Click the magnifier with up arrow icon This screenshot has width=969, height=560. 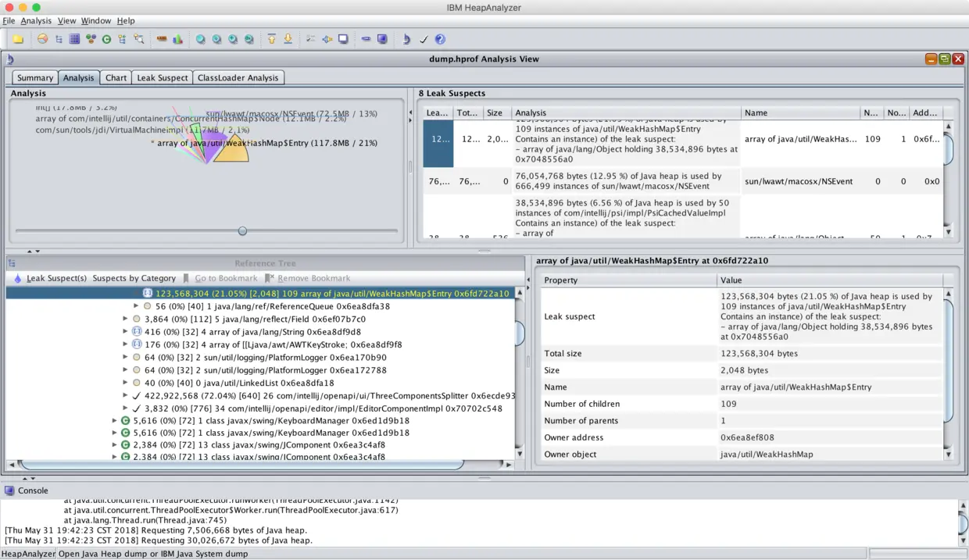233,39
